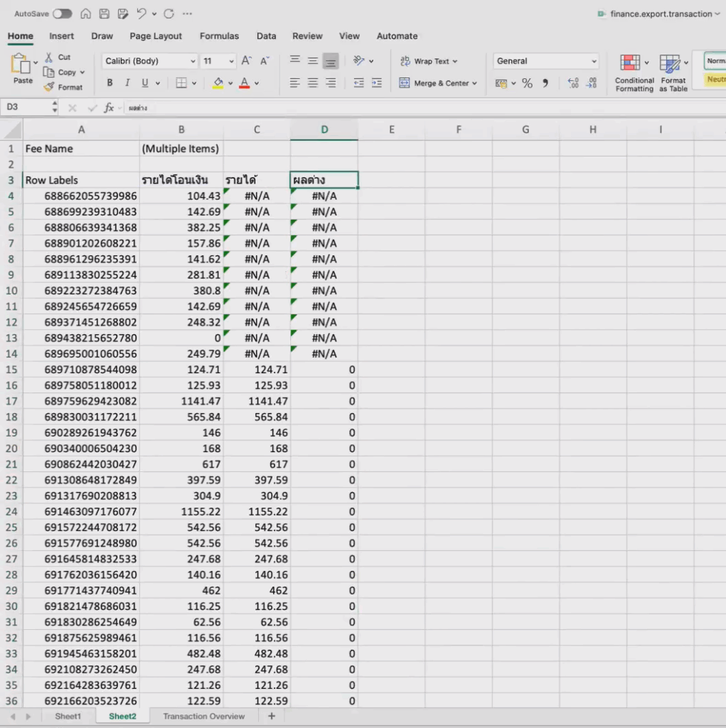The height and width of the screenshot is (728, 726).
Task: Apply percent style to cell
Action: pos(527,83)
